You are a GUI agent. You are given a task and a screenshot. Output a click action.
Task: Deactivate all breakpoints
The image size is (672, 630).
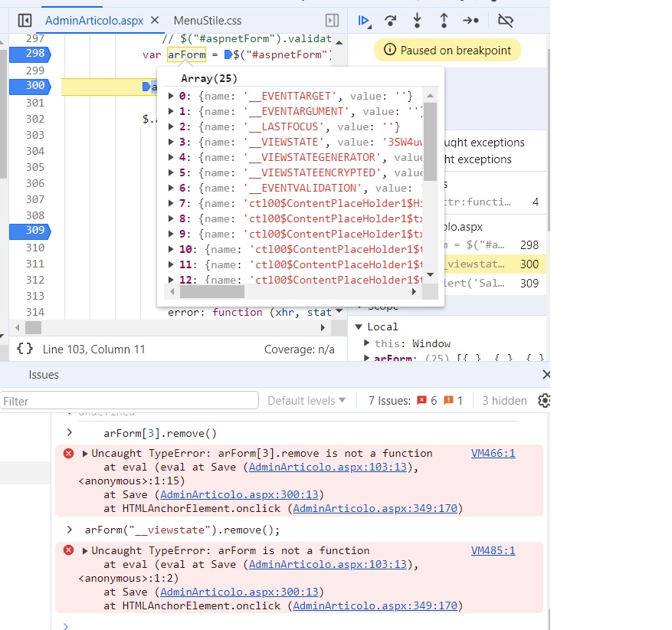point(506,20)
